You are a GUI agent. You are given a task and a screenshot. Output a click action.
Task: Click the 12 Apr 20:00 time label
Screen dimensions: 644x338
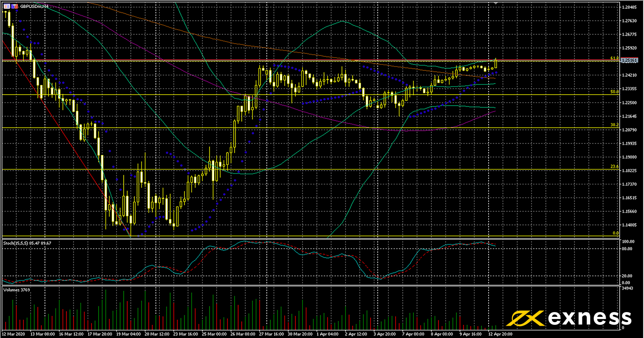500,334
